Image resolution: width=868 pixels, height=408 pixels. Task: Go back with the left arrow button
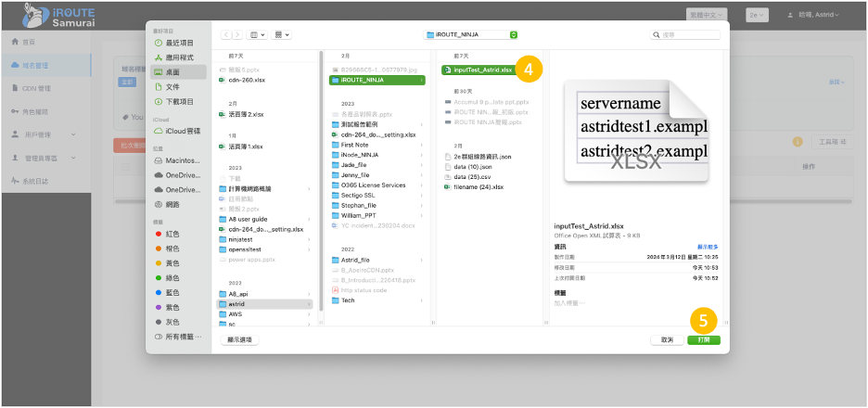click(x=225, y=34)
